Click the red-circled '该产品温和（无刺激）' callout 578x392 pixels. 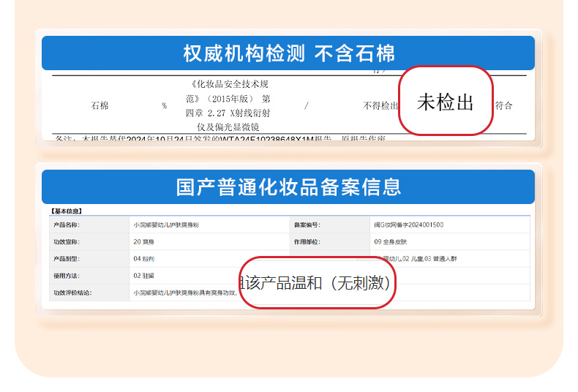click(x=318, y=282)
